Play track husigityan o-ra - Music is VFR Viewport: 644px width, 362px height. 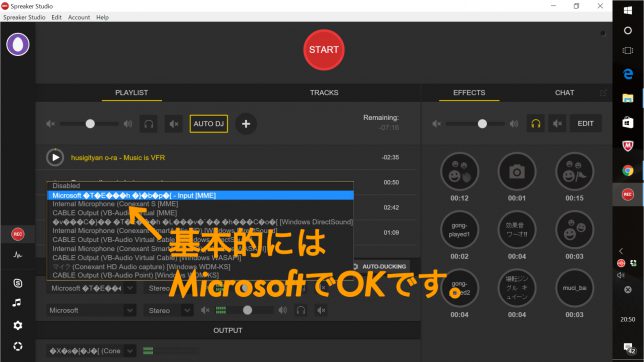pyautogui.click(x=55, y=157)
